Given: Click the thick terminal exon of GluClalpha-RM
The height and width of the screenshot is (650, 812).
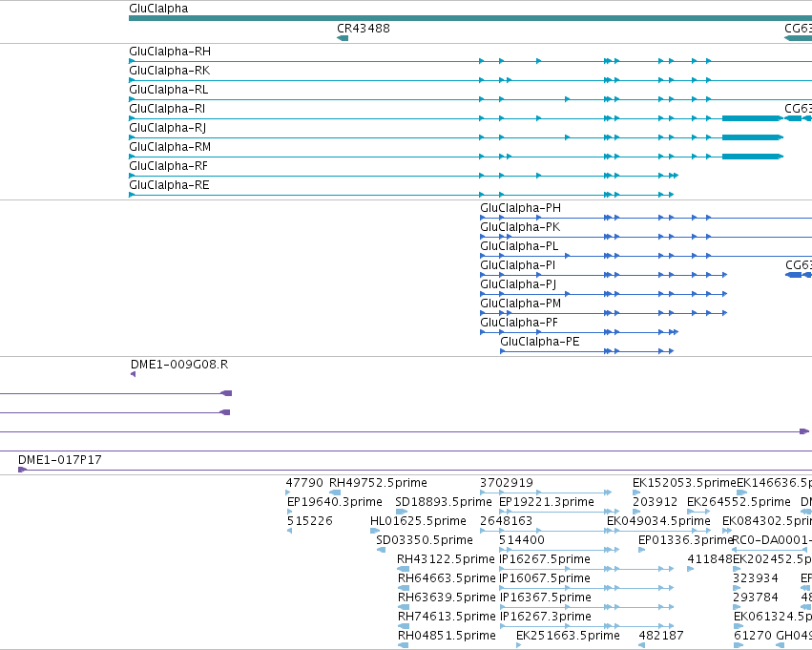Looking at the screenshot, I should (x=753, y=157).
